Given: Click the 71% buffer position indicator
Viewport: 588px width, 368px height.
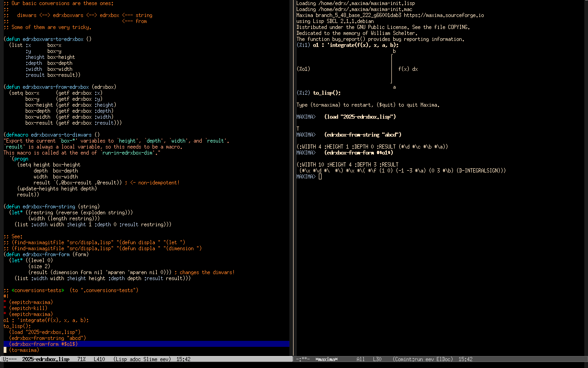Looking at the screenshot, I should 81,359.
